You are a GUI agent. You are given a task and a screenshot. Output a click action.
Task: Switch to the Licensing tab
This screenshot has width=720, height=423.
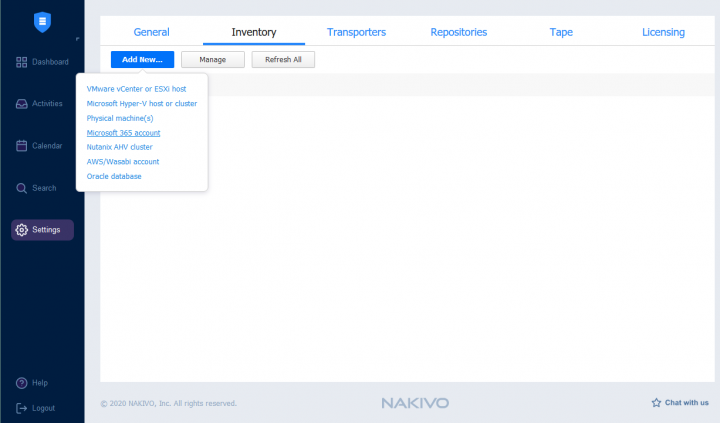click(x=664, y=32)
